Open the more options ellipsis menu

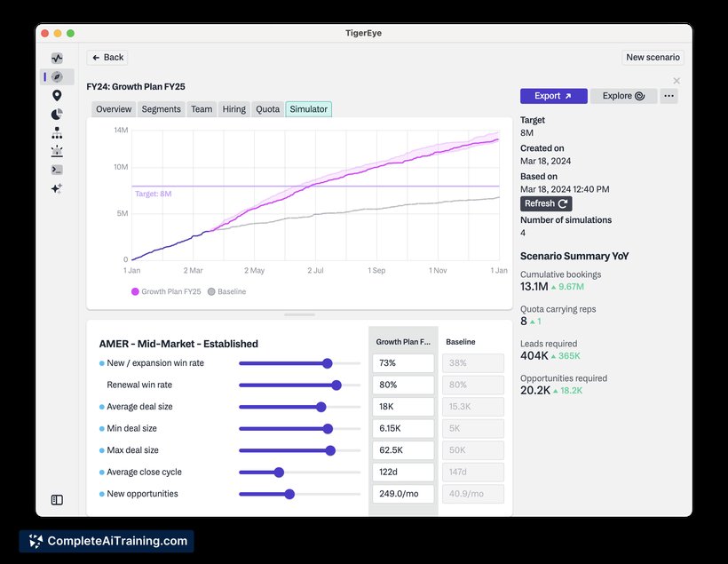tap(669, 96)
